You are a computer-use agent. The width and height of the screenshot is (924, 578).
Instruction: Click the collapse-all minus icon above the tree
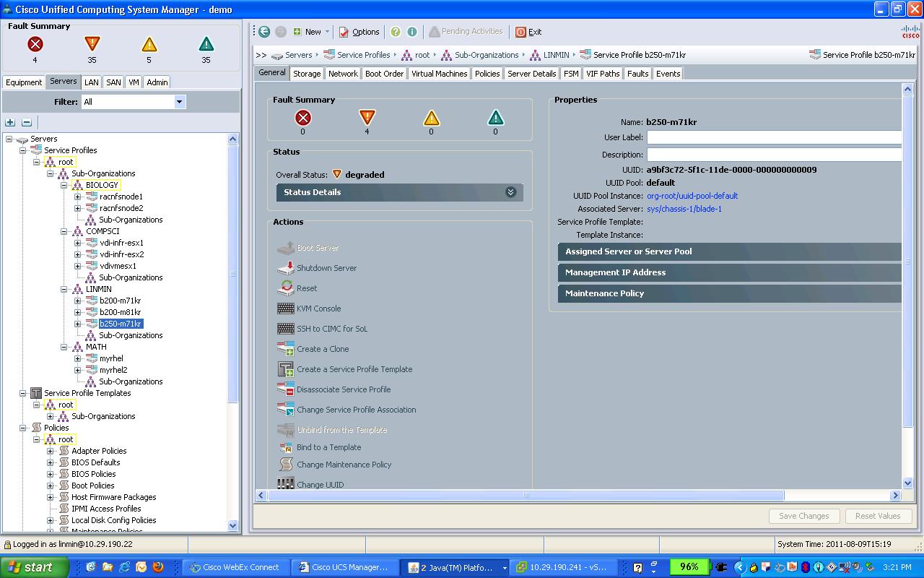(27, 122)
